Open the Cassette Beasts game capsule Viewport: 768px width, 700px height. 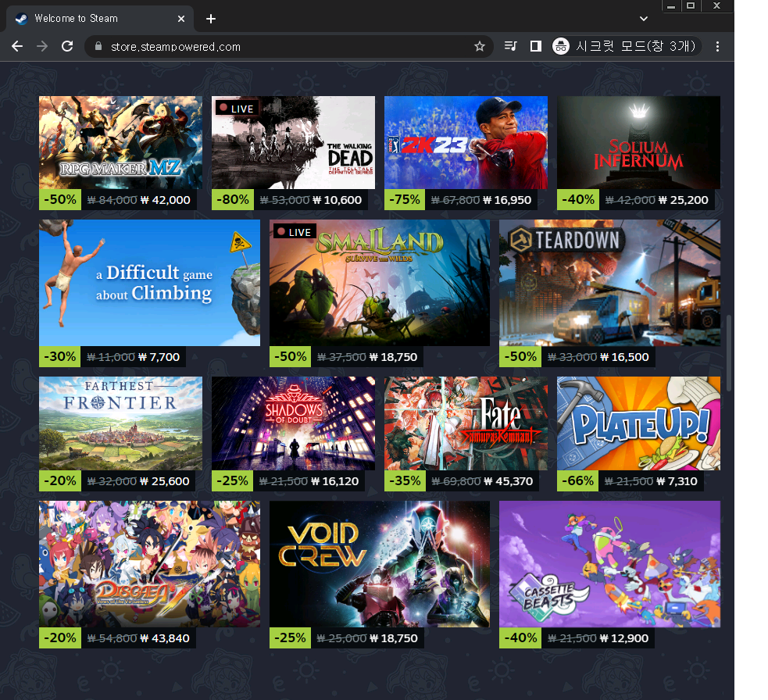(x=610, y=564)
